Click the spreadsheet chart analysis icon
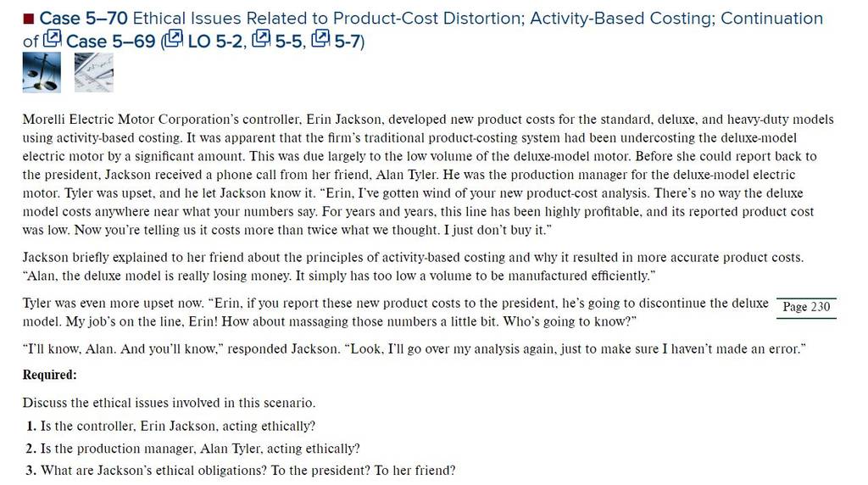Image resolution: width=868 pixels, height=485 pixels. tap(93, 72)
